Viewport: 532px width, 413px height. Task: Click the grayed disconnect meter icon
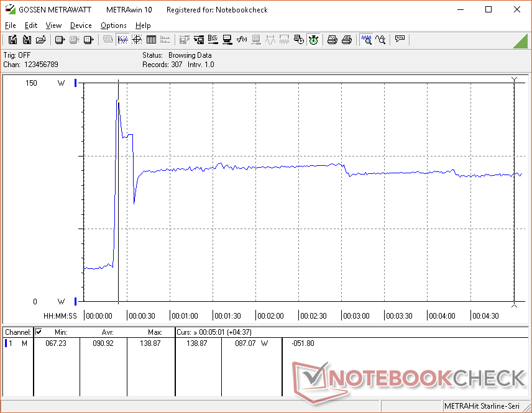click(x=75, y=40)
